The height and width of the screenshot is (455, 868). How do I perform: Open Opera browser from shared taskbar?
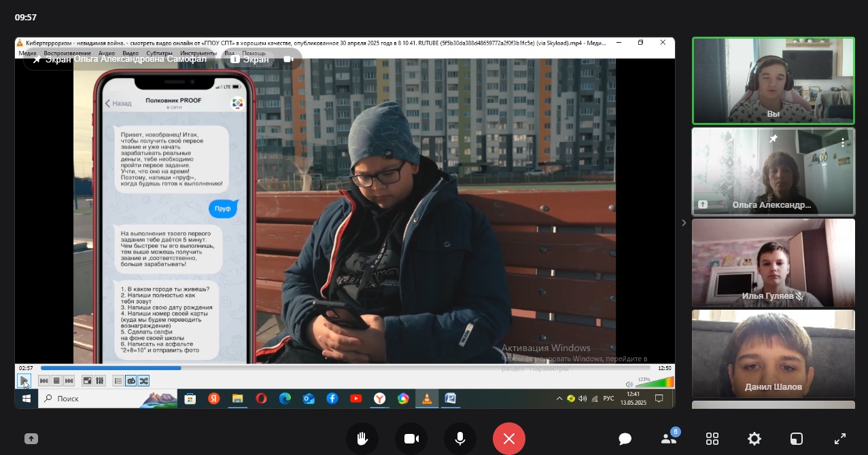(x=261, y=399)
